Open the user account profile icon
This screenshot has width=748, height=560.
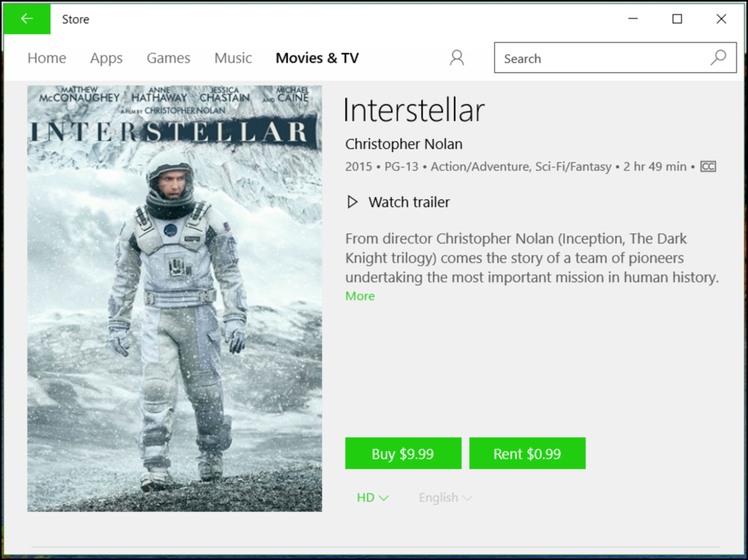pos(456,57)
